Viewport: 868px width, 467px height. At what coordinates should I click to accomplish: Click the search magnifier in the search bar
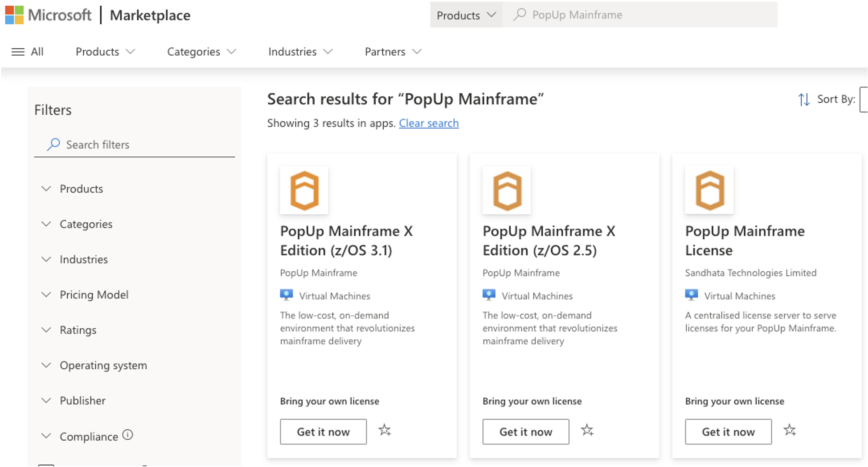[x=519, y=15]
